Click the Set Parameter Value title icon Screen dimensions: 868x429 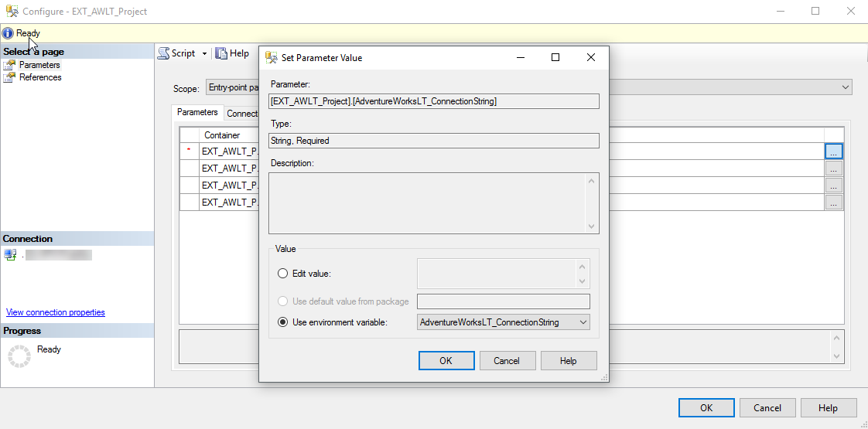click(272, 57)
